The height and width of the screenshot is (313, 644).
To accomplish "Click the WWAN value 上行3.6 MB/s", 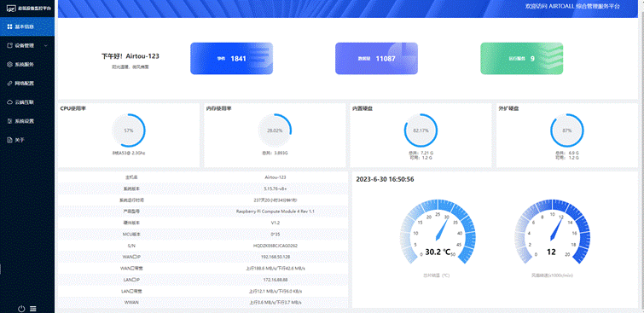I will coord(276,302).
